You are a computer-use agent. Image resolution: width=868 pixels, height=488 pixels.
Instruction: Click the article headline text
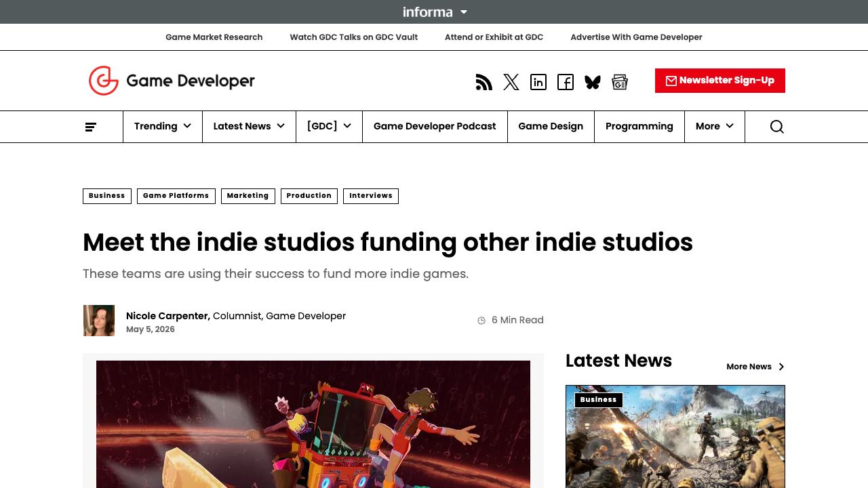click(388, 243)
